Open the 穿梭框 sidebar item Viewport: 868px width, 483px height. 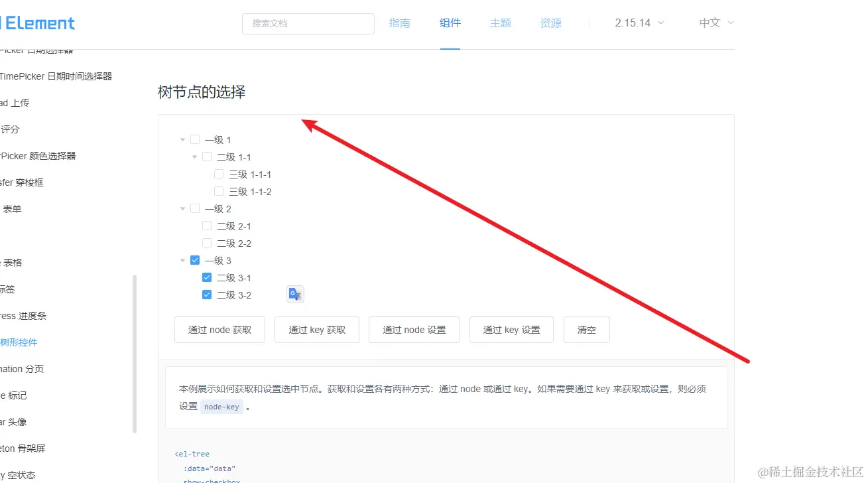22,182
